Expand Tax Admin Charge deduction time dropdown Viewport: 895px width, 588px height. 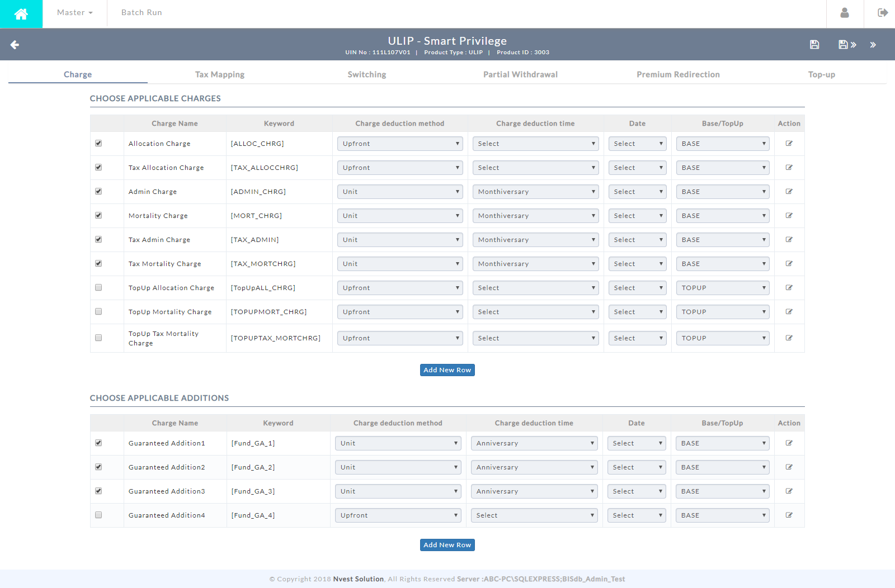click(535, 240)
